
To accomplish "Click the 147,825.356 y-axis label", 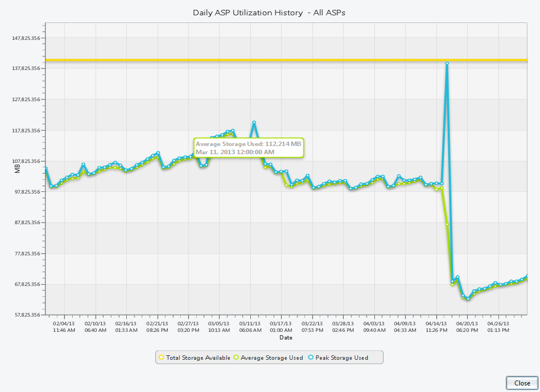I will coord(26,38).
